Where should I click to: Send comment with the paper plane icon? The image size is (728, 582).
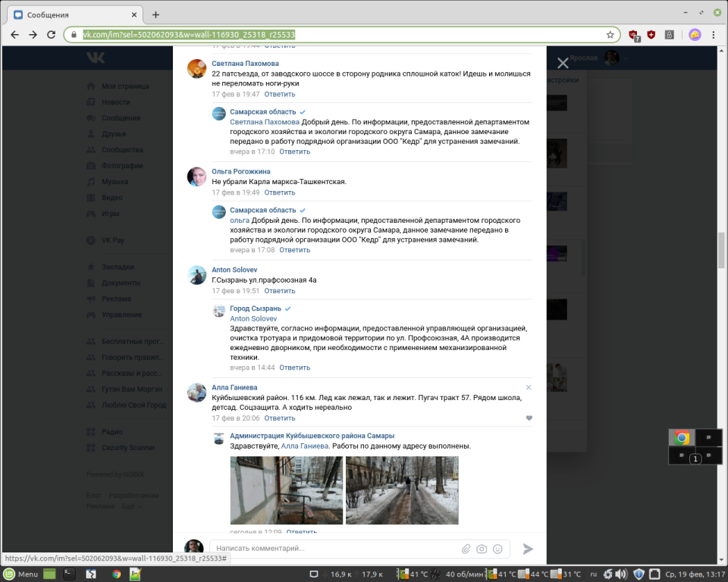[528, 549]
